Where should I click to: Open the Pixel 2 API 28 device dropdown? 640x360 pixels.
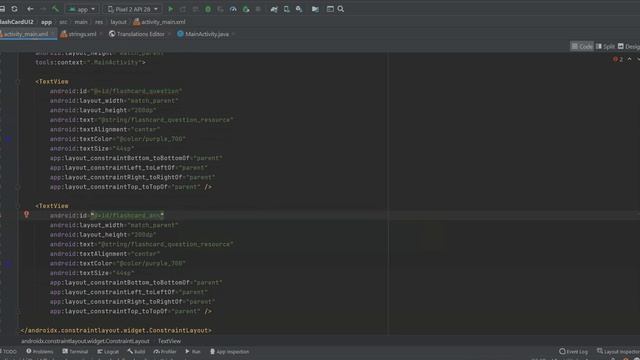pos(132,9)
